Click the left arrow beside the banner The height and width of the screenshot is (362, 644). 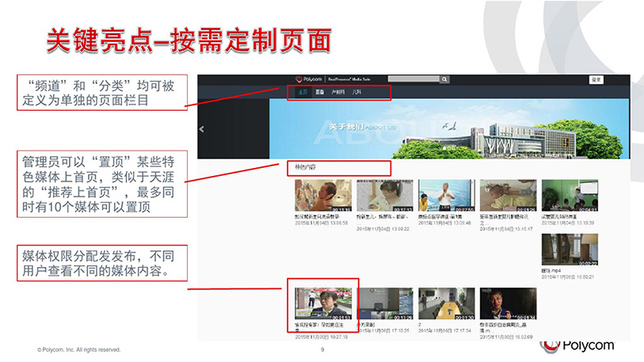click(x=201, y=129)
